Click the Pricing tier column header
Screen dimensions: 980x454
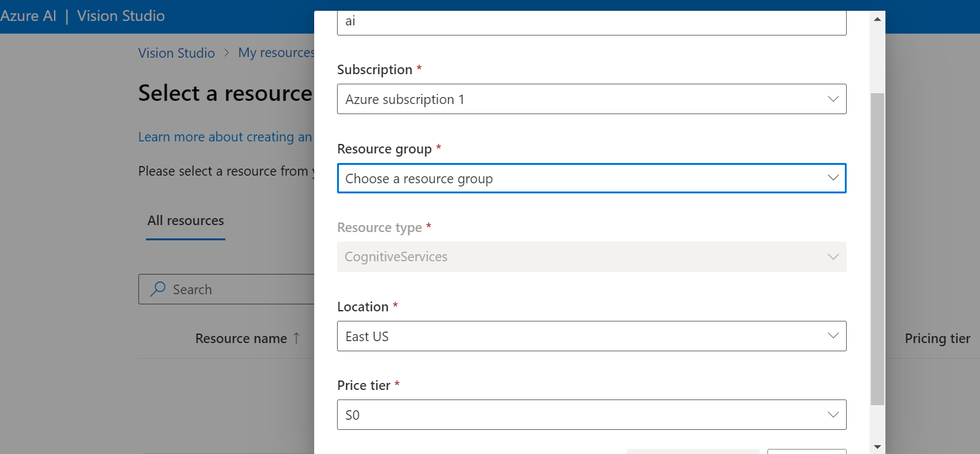(937, 339)
